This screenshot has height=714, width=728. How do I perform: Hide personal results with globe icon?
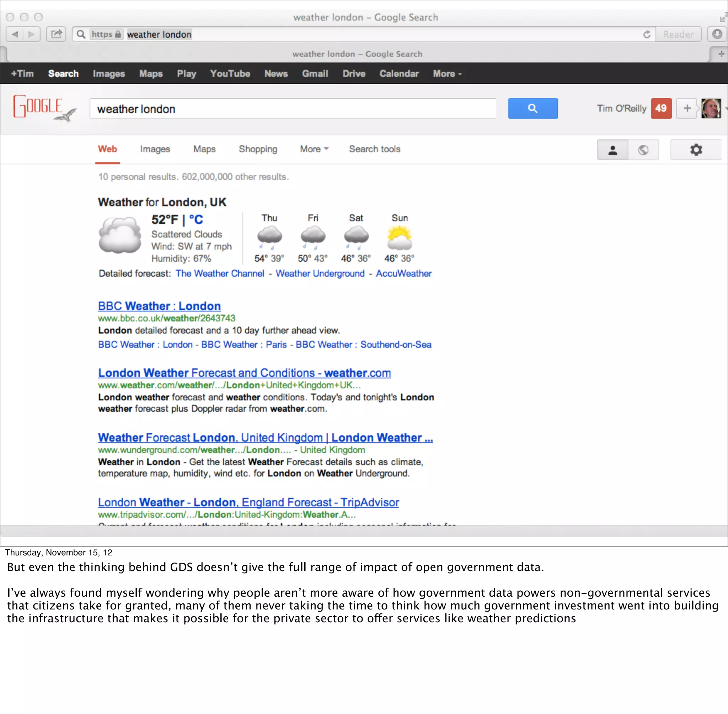click(643, 150)
